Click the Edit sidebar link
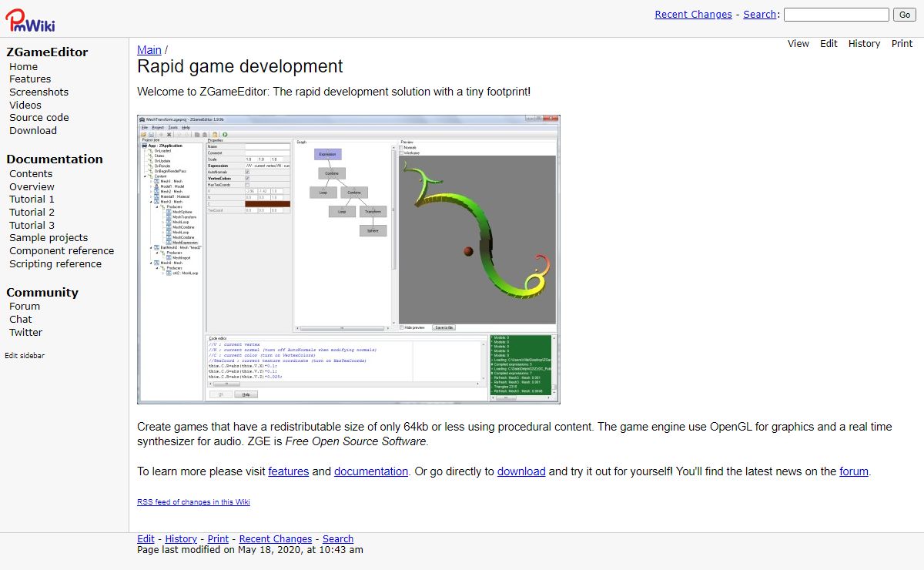The height and width of the screenshot is (570, 924). pos(25,356)
